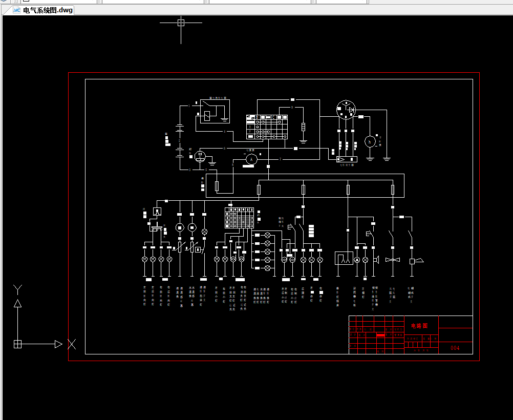This screenshot has height=420, width=513.
Task: Select the fan motor symbol near the horn
Action: click(x=393, y=260)
